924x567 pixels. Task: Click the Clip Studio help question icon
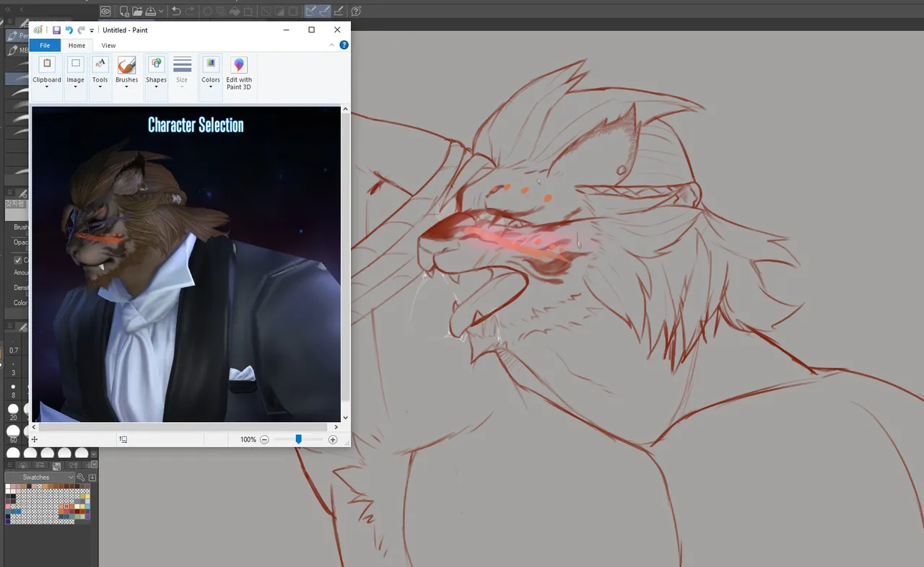pyautogui.click(x=356, y=11)
